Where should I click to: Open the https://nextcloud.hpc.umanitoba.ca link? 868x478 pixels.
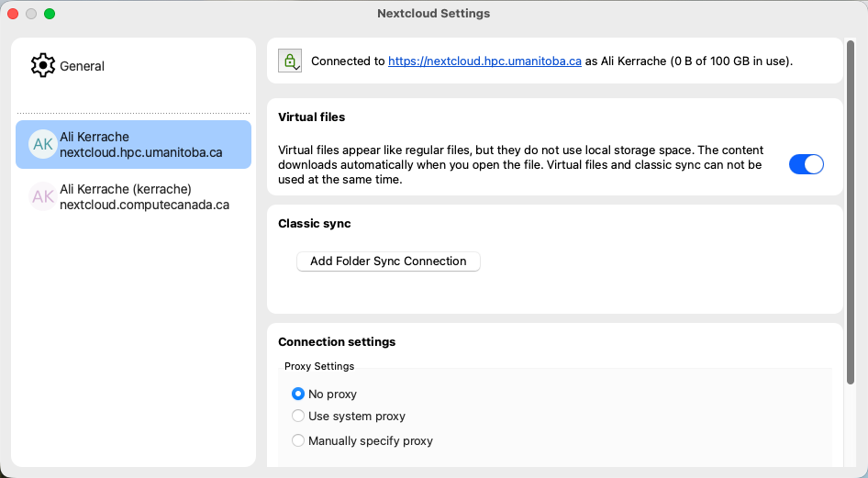tap(484, 61)
